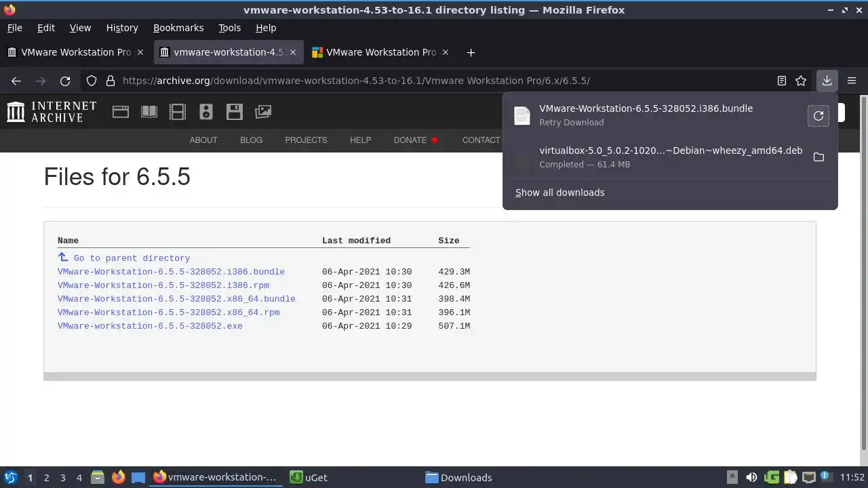Download VMware-Workstation-6.5.5-328052.i386.bundle link
868x488 pixels.
tap(171, 272)
